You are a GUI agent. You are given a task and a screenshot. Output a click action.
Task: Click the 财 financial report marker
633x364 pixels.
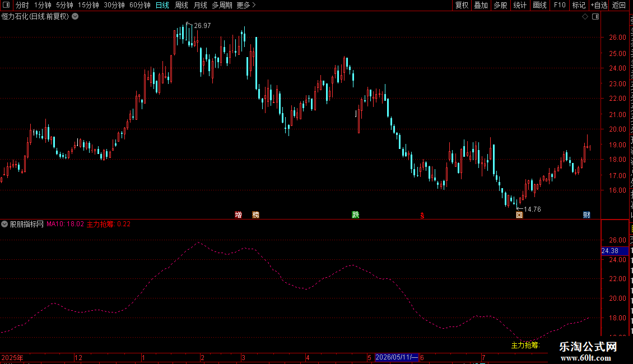tap(587, 214)
